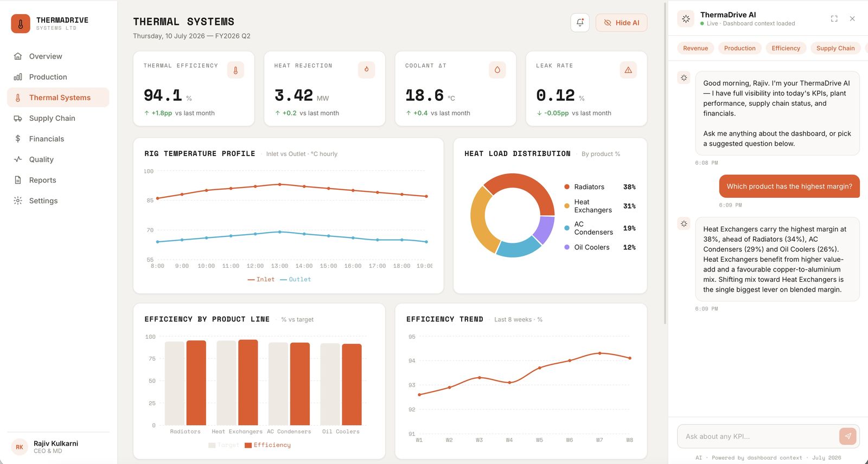Select the Revenue suggestion chip
868x464 pixels.
[x=695, y=48]
